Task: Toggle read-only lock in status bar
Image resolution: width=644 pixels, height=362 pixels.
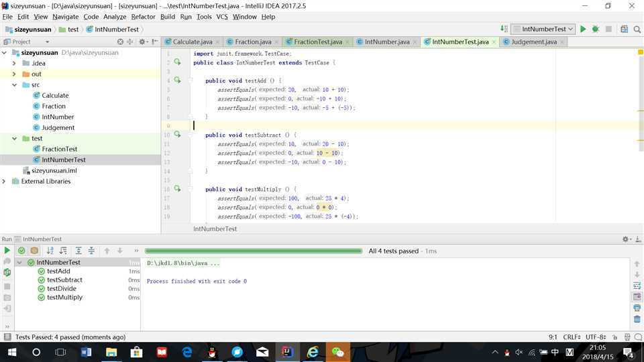Action: [615, 337]
